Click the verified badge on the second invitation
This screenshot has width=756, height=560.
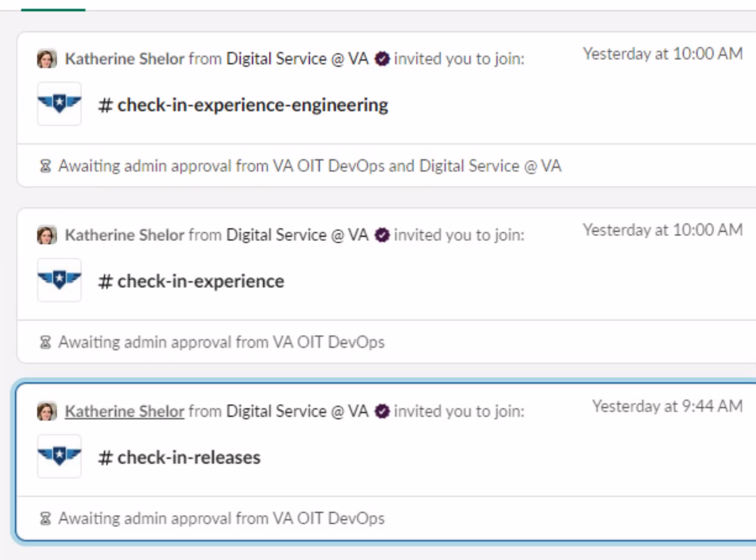(x=381, y=234)
